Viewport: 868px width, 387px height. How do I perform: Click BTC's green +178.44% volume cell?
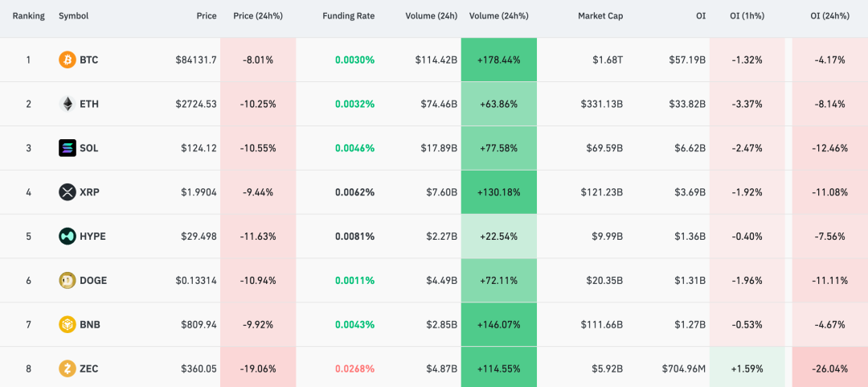pos(498,60)
